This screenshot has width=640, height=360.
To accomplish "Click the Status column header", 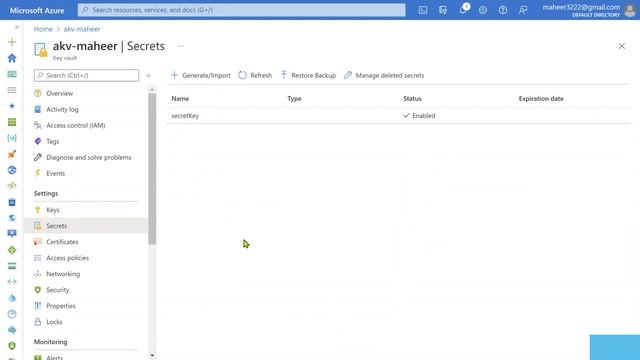I will pyautogui.click(x=412, y=99).
